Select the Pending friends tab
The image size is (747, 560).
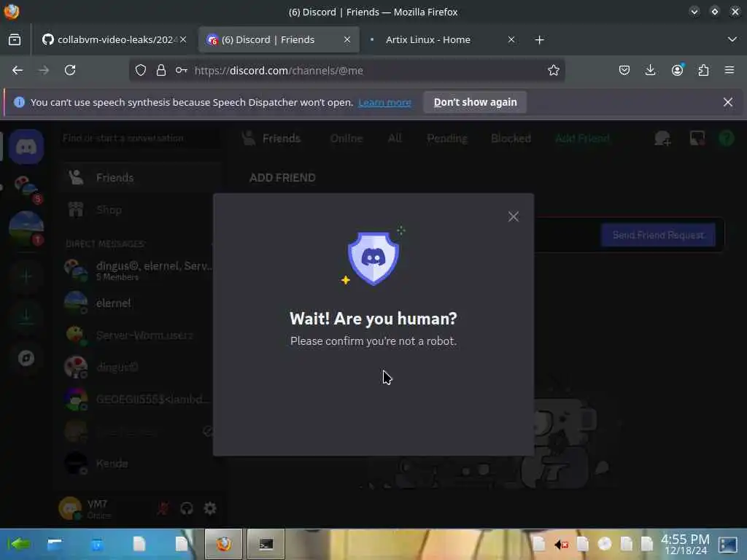pyautogui.click(x=447, y=139)
